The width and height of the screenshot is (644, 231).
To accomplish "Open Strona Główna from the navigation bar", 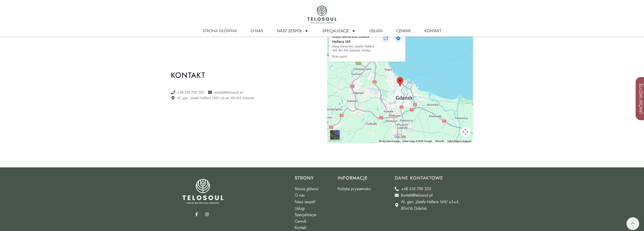I will point(219,31).
